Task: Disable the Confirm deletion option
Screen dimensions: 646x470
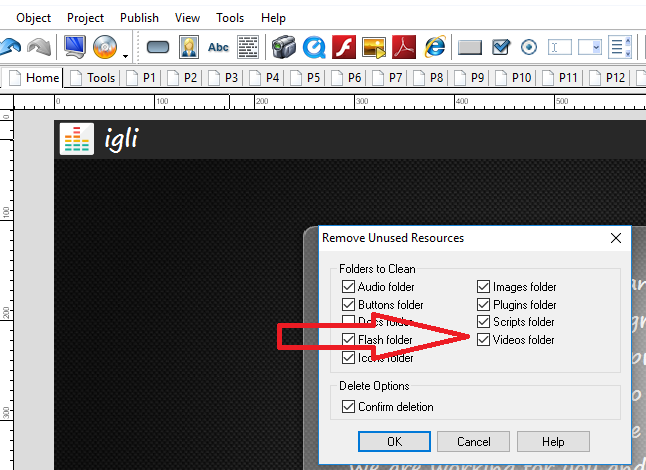Action: tap(349, 407)
